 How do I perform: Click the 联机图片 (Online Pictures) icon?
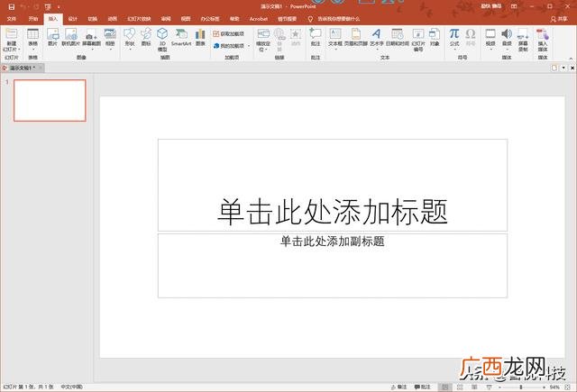pyautogui.click(x=70, y=37)
